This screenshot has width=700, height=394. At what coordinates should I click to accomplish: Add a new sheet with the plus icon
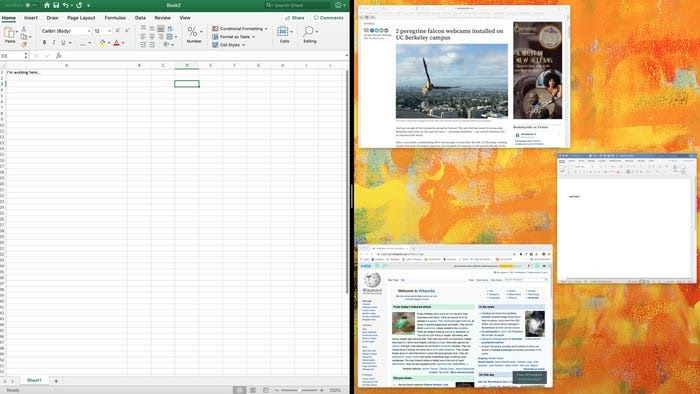click(x=56, y=381)
